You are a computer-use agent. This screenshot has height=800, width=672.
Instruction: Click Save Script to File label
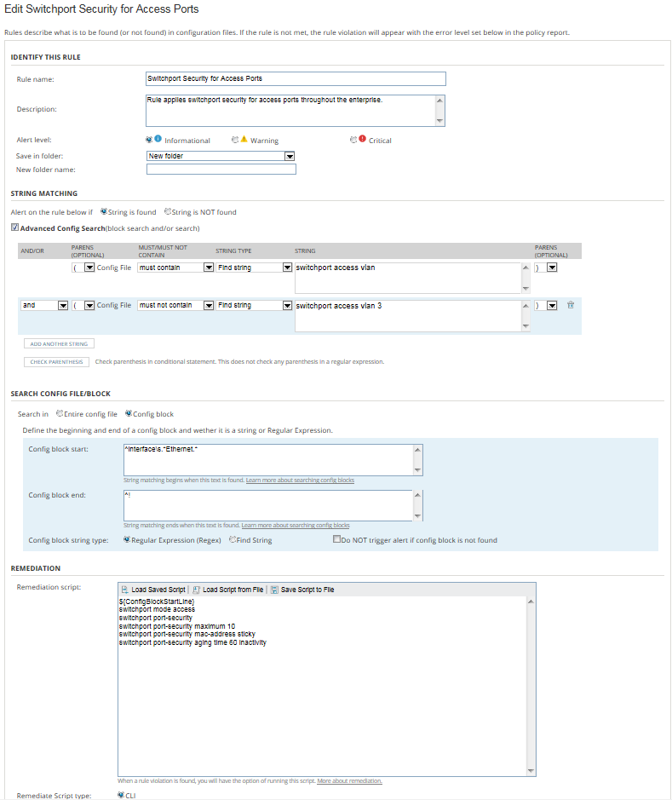click(307, 590)
